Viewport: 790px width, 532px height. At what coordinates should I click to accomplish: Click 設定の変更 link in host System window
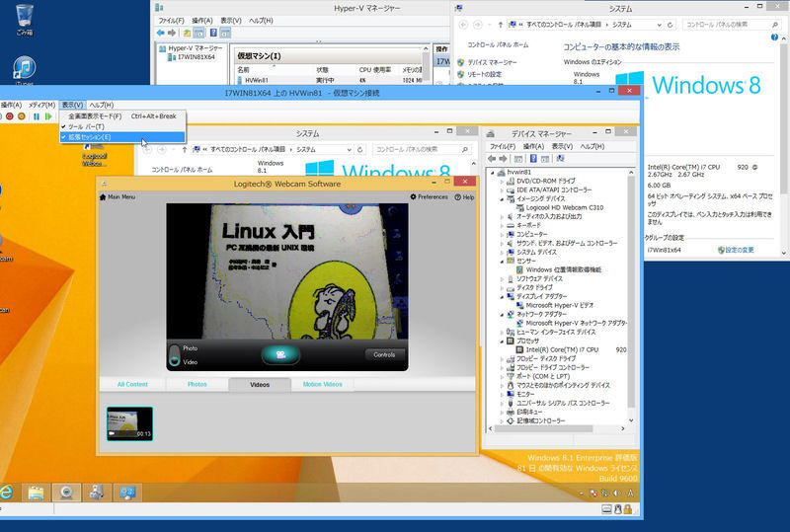pos(739,250)
